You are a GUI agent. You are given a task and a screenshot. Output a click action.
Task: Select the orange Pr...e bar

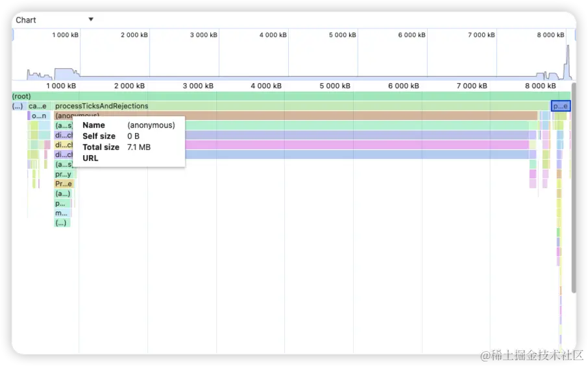point(64,184)
